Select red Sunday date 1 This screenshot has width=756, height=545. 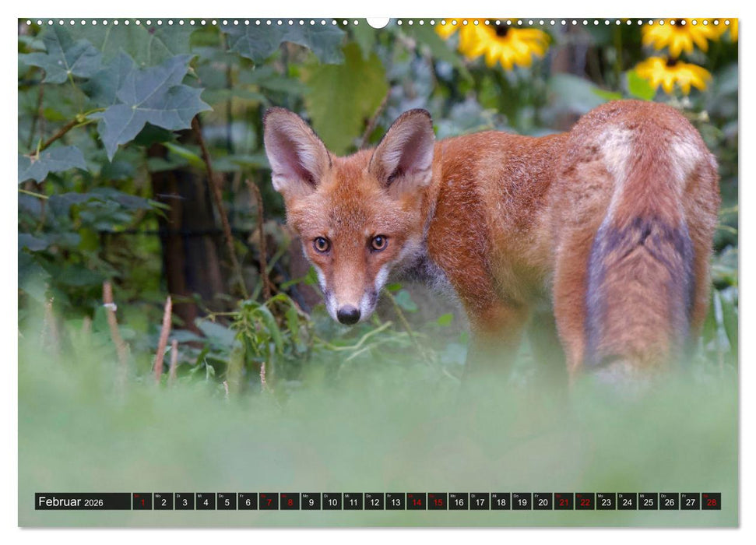pos(142,501)
